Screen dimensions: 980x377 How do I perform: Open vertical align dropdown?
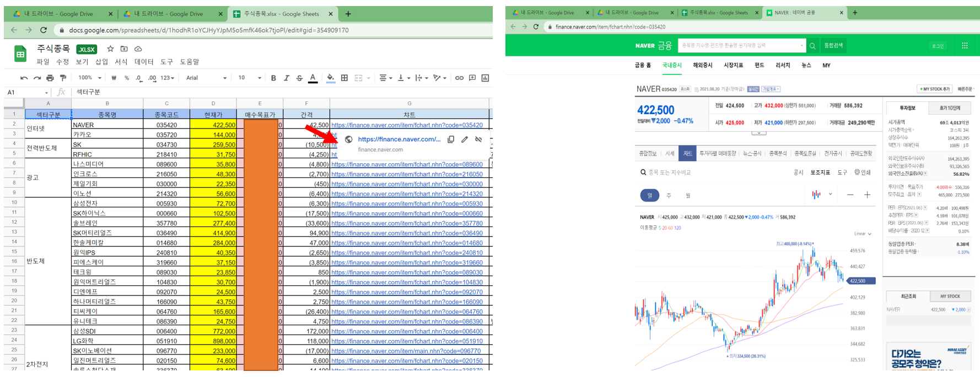(403, 78)
